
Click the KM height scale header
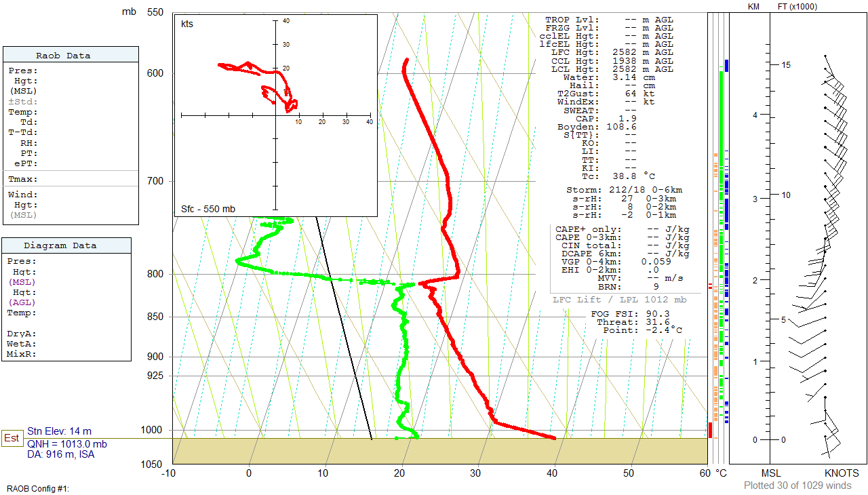(x=753, y=7)
